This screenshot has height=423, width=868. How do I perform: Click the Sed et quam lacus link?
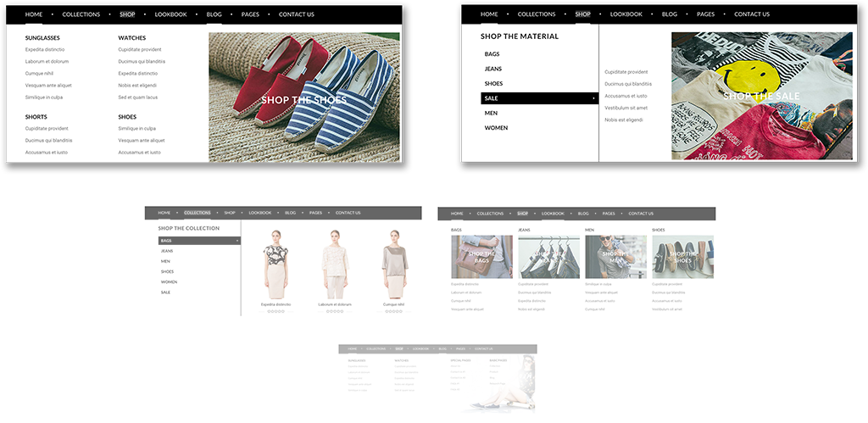coord(138,97)
